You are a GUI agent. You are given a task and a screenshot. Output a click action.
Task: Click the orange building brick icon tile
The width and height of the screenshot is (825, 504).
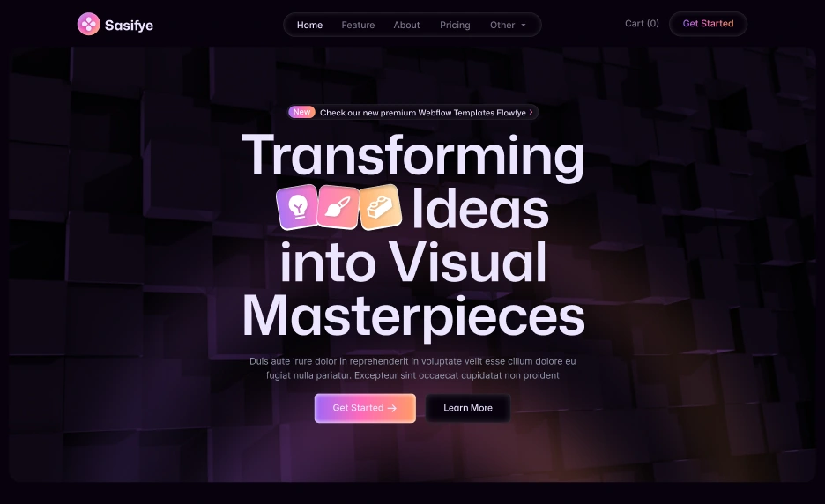(x=380, y=207)
